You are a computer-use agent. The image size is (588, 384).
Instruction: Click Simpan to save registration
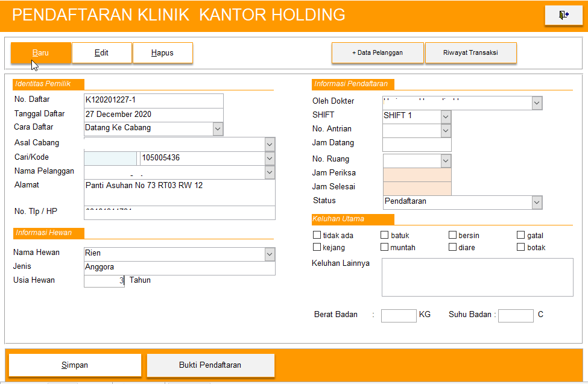point(75,365)
